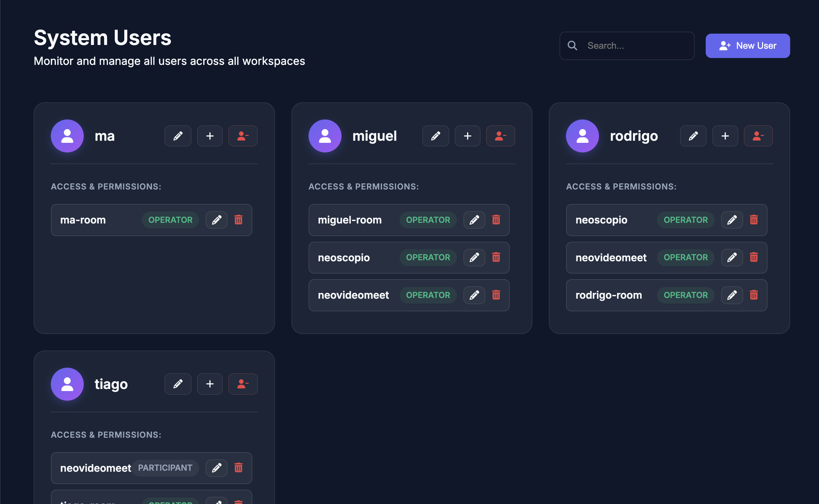Delete ma-room access
The width and height of the screenshot is (819, 504).
(x=239, y=220)
